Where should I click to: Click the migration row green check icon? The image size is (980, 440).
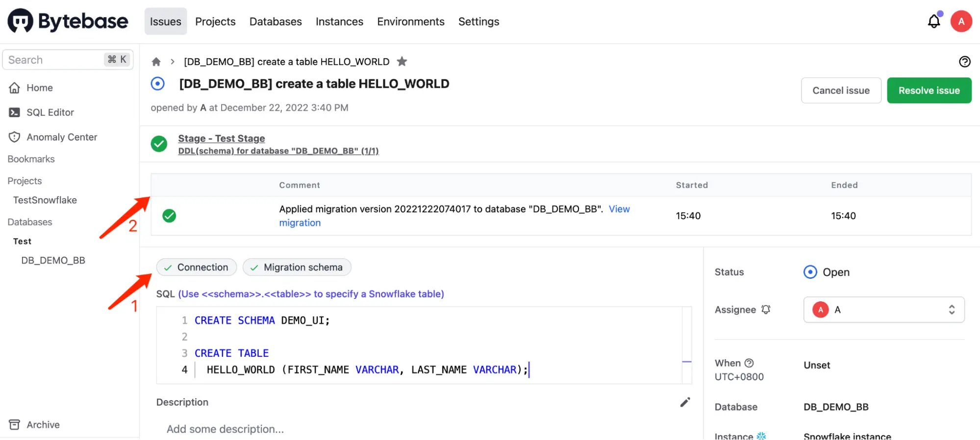[x=169, y=216]
